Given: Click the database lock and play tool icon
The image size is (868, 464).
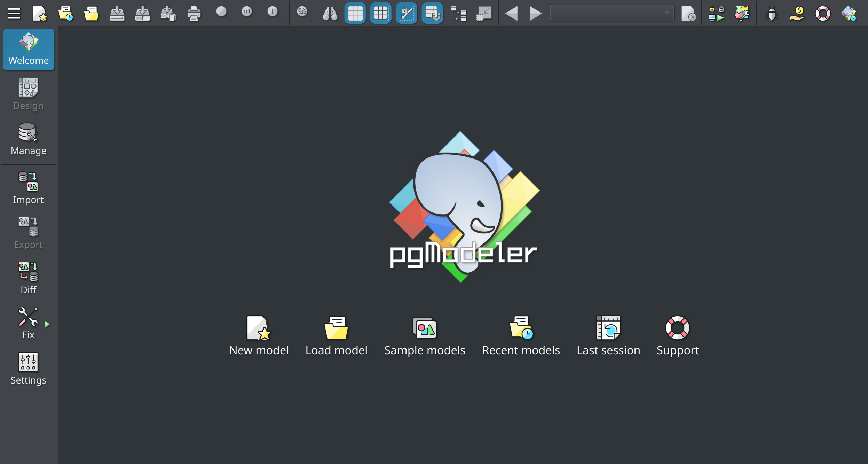Looking at the screenshot, I should click(716, 14).
